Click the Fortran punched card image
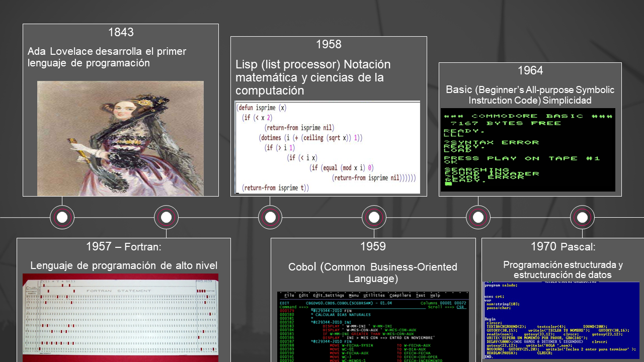Viewport: 644px width, 362px height. (x=120, y=317)
